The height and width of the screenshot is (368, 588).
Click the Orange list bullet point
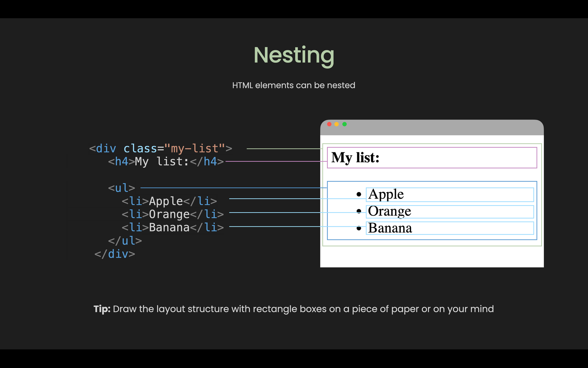point(359,211)
